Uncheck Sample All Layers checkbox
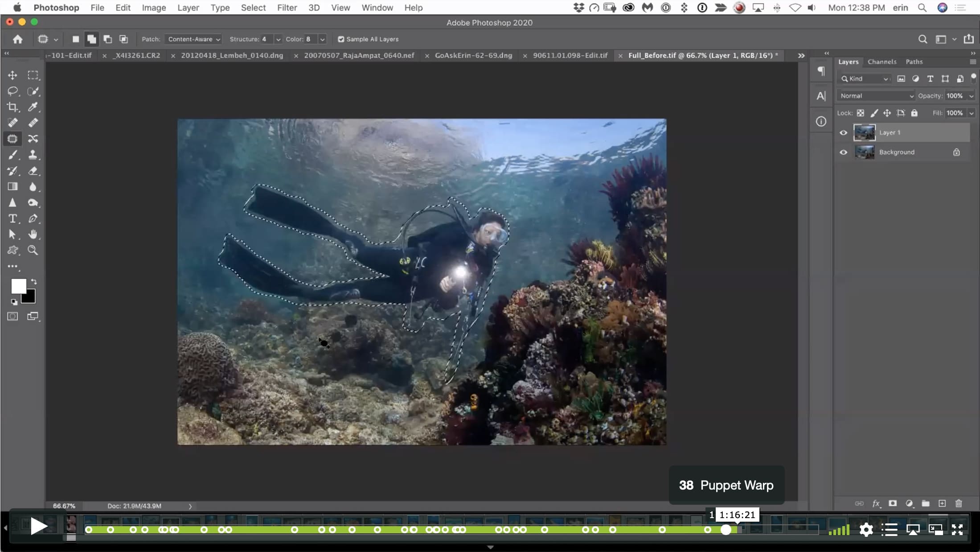Screen dimensions: 980x552 341,39
